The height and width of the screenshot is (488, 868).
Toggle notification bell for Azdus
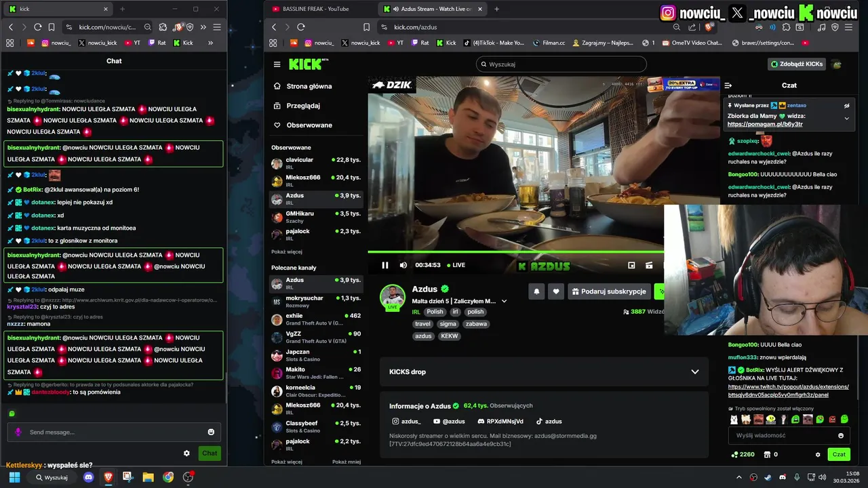(536, 291)
